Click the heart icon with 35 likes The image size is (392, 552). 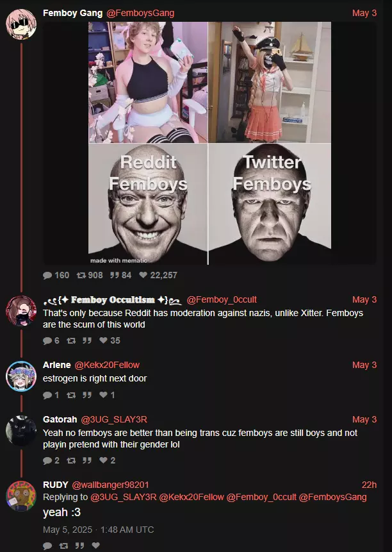103,340
